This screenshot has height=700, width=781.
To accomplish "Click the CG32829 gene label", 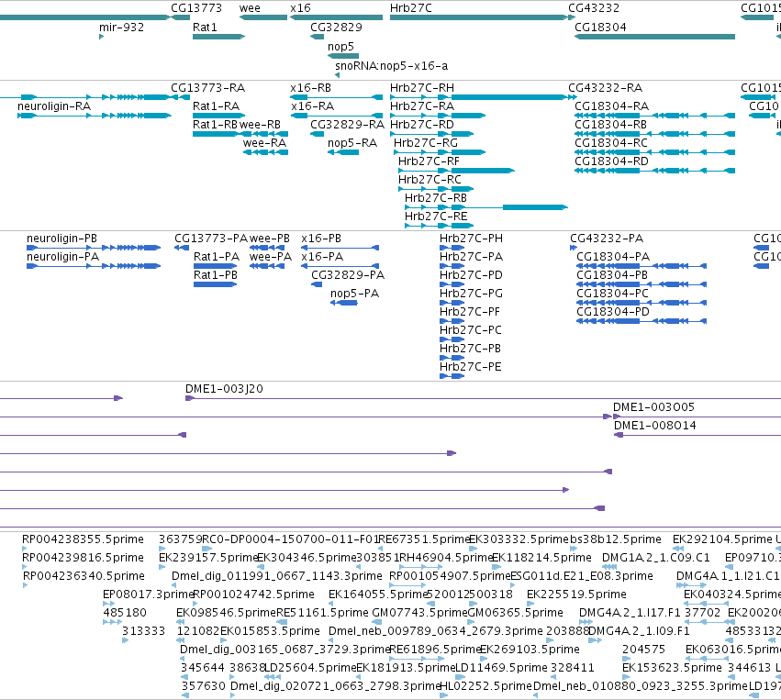I will [x=336, y=28].
